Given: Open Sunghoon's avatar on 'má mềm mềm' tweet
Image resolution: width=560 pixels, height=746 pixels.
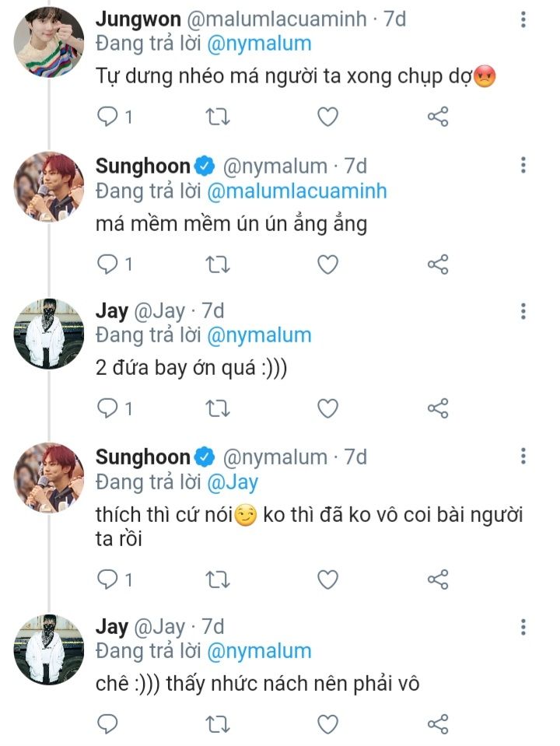Looking at the screenshot, I should (x=49, y=187).
